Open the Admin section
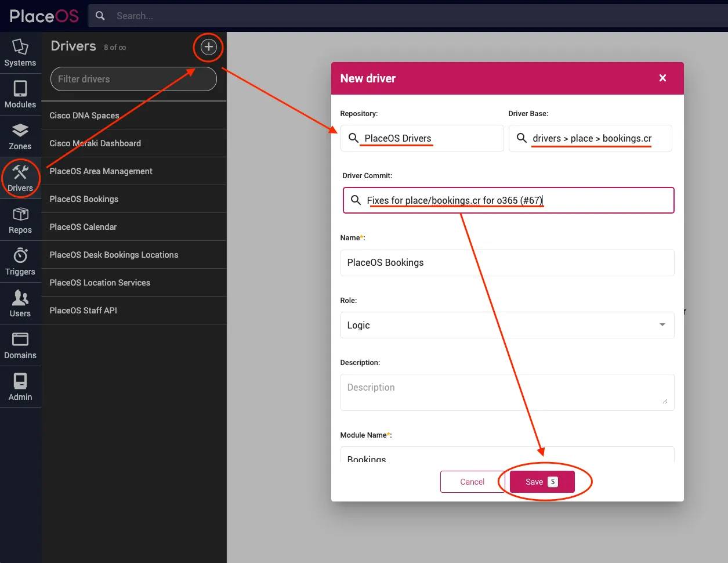Viewport: 728px width, 563px height. pyautogui.click(x=20, y=387)
